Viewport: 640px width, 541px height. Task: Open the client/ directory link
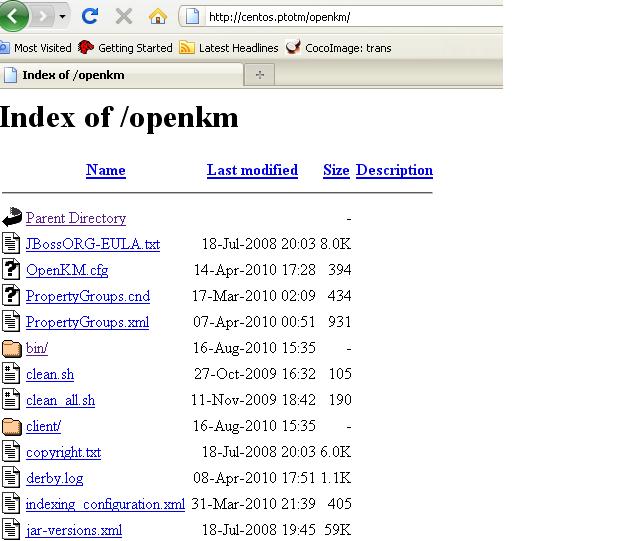(x=43, y=426)
